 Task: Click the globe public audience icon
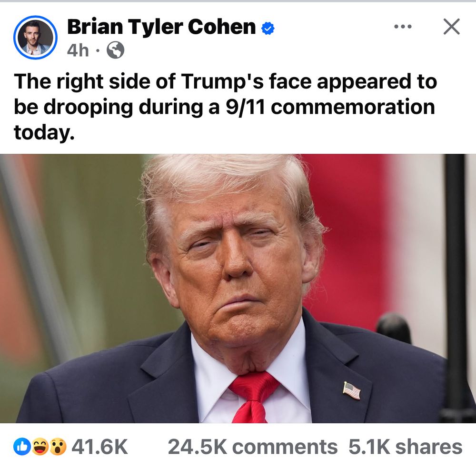115,50
